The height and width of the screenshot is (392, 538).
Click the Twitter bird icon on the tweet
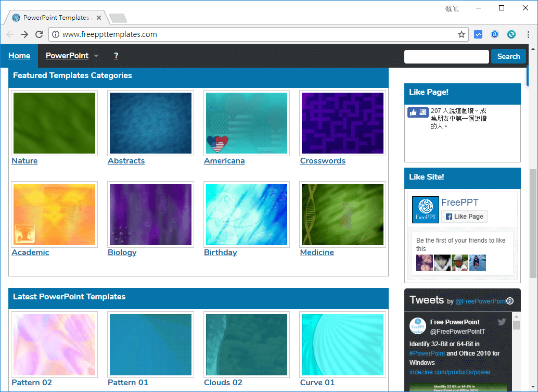pos(502,322)
